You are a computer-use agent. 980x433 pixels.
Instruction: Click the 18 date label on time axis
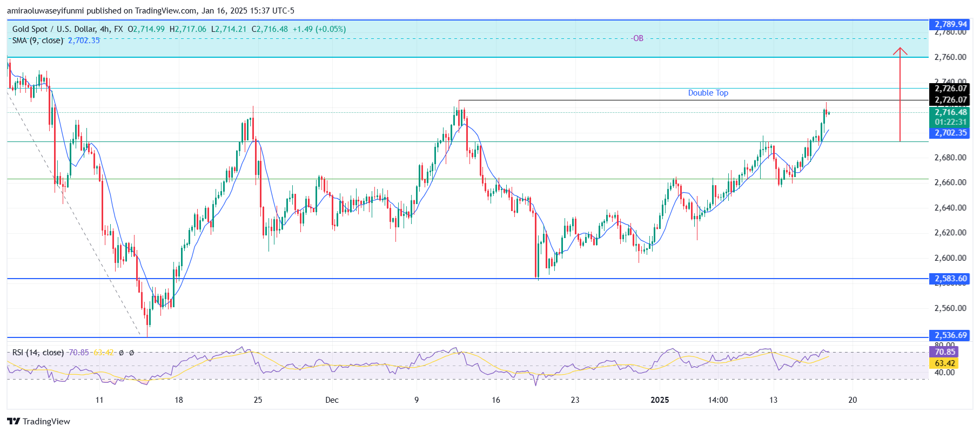click(179, 400)
